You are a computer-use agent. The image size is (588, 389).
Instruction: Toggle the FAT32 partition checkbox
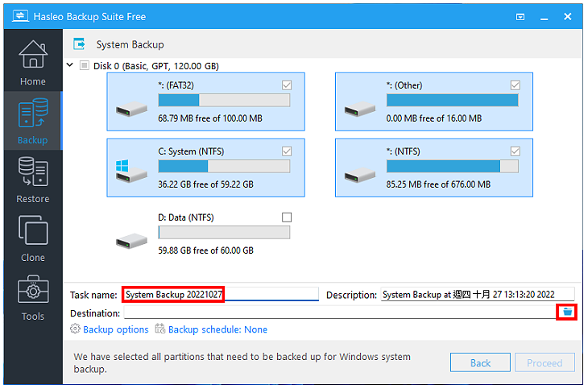(287, 85)
